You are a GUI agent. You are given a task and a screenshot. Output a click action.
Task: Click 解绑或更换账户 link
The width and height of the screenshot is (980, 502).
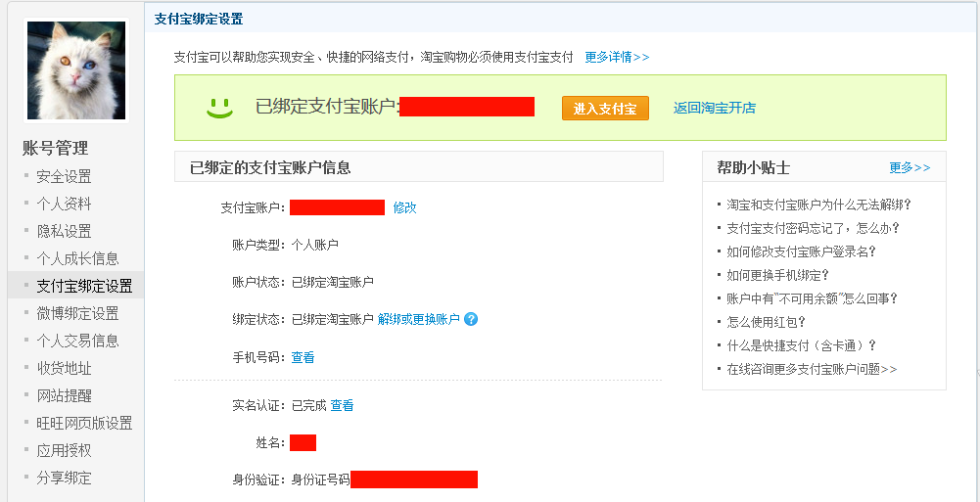click(418, 319)
